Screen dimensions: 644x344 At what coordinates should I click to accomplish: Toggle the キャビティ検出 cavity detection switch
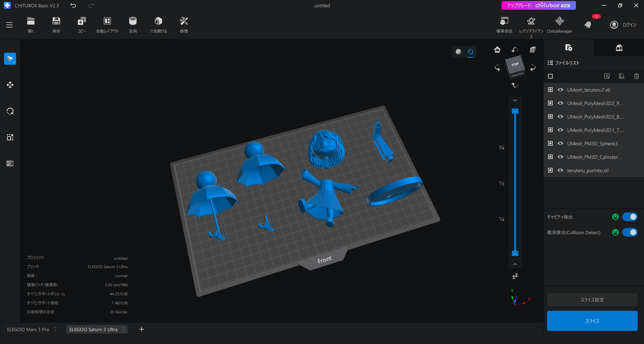(x=630, y=217)
